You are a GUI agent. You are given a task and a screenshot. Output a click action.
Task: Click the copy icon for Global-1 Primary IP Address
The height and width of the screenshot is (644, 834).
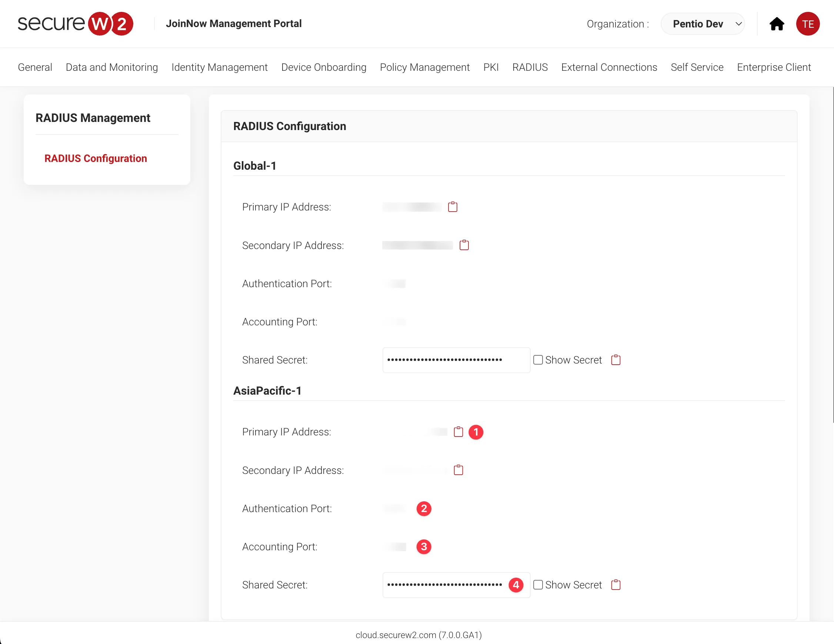[452, 207]
